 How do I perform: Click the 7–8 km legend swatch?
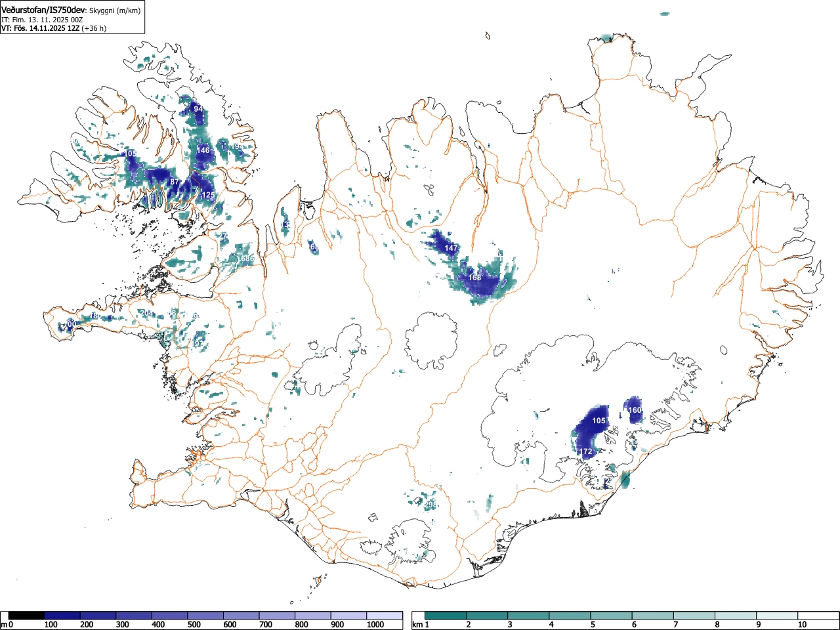click(x=695, y=616)
